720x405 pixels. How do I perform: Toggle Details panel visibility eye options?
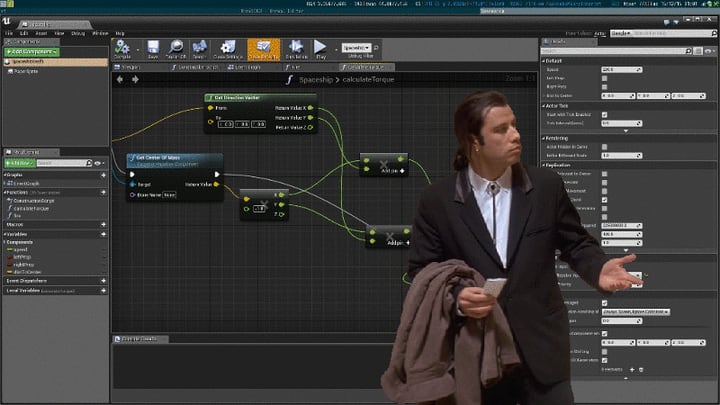[709, 51]
